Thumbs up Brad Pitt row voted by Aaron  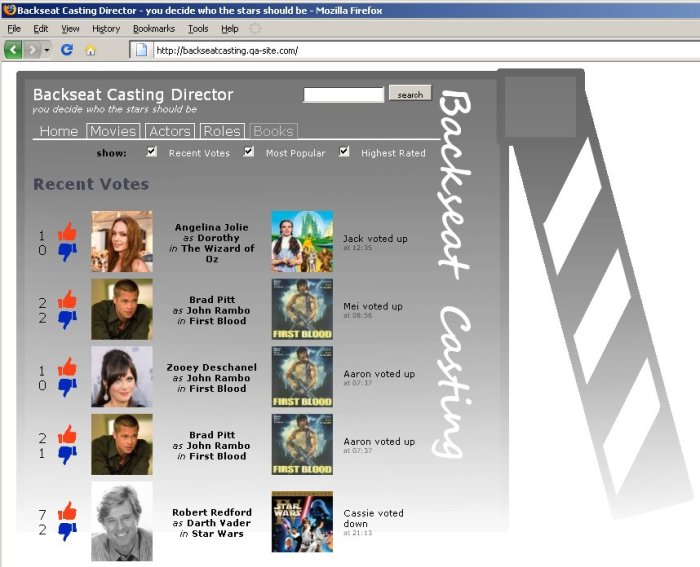pyautogui.click(x=67, y=434)
